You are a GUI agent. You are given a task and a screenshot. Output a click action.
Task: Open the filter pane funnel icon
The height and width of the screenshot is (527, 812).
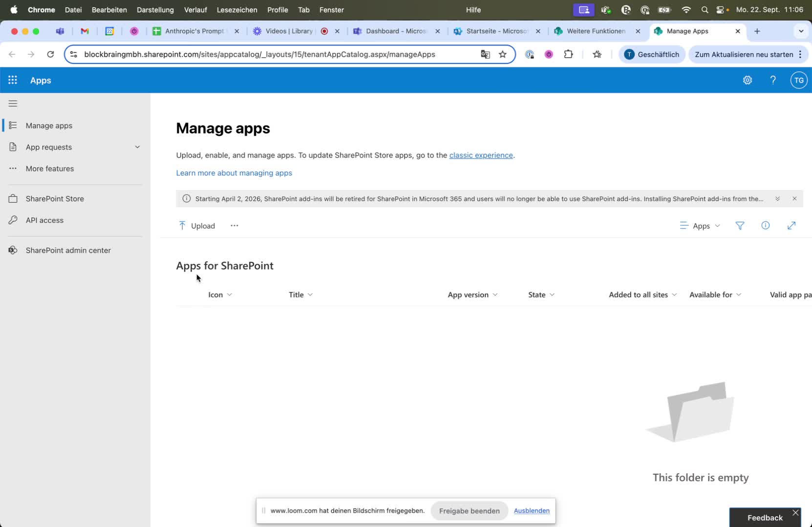tap(740, 225)
